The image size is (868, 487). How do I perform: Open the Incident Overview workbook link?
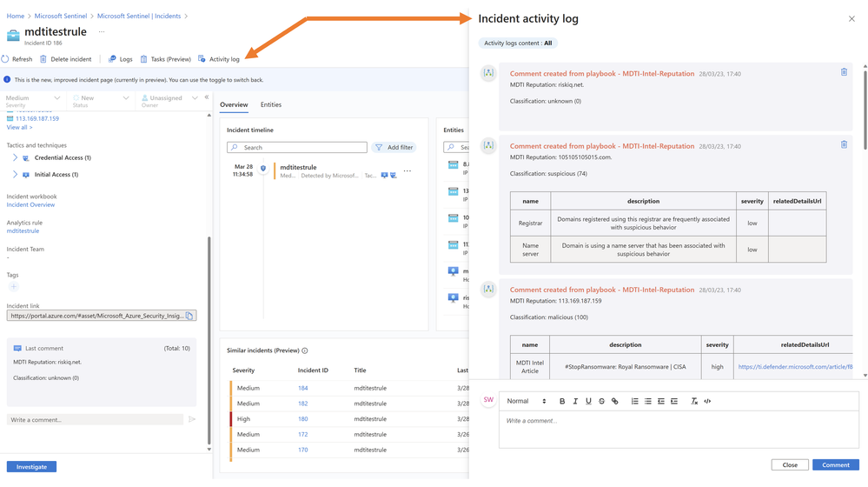(x=30, y=205)
